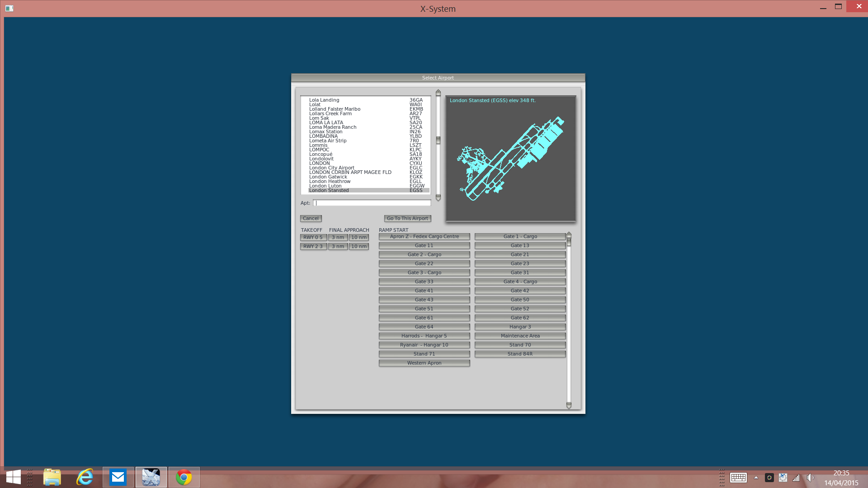Switch to X-Plane taskbar icon

pos(151,477)
